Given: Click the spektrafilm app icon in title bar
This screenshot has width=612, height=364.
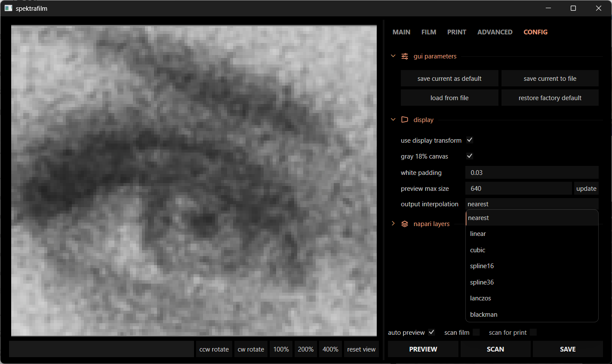Looking at the screenshot, I should point(8,8).
